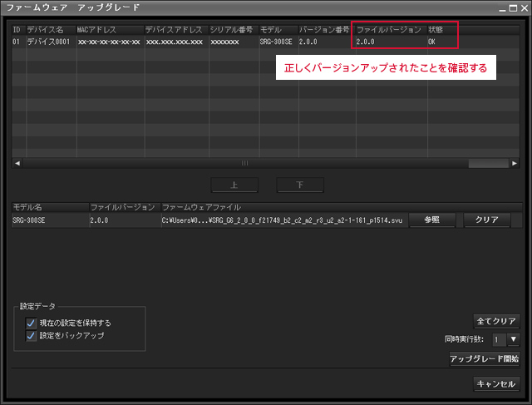Toggle 現在の設定を保持する checkbox
This screenshot has width=532, height=405.
click(32, 323)
